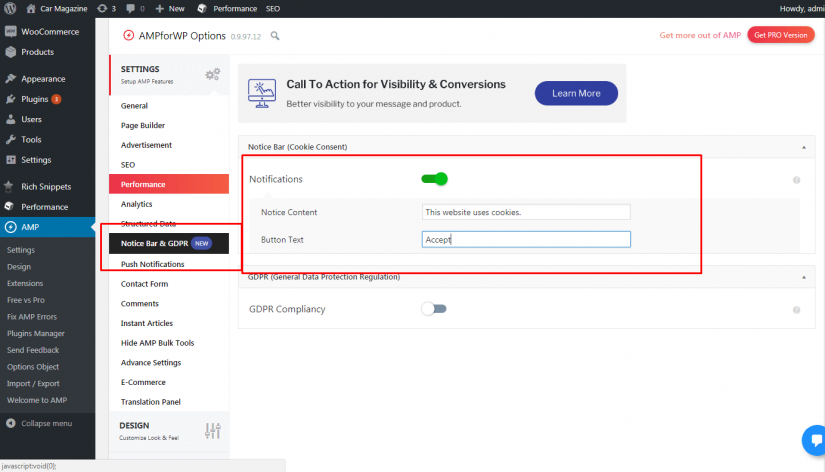Click the Settings gears icon in sidebar header

coord(213,74)
